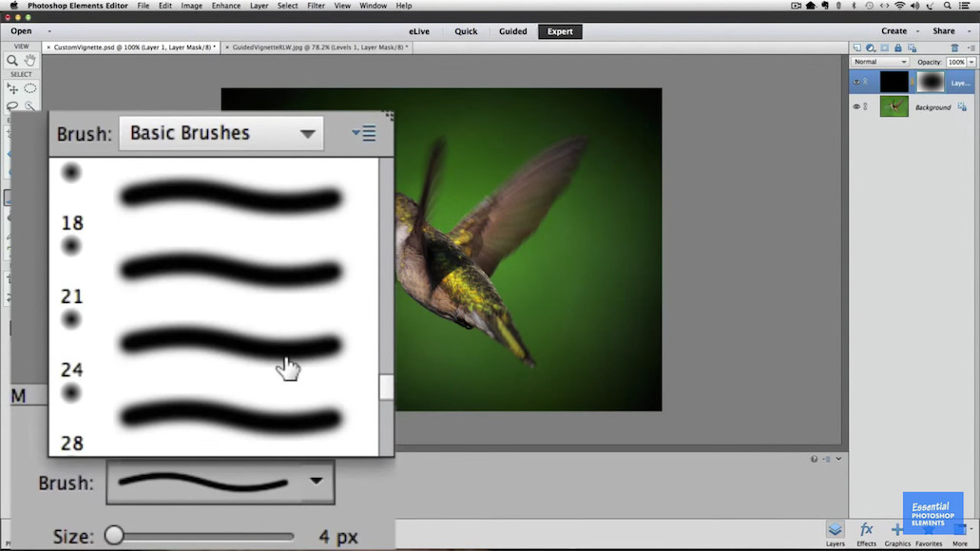Open the Evernote menu bar icon
The width and height of the screenshot is (980, 551).
(825, 6)
